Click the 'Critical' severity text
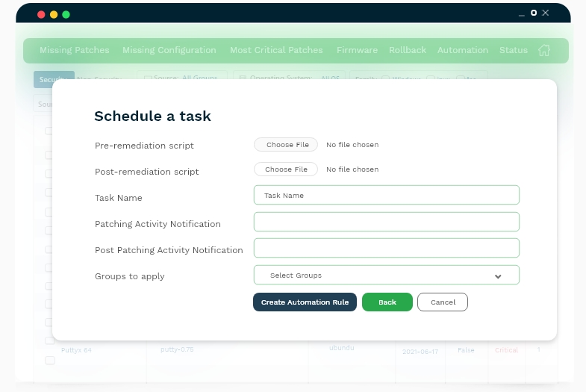The height and width of the screenshot is (392, 586). pyautogui.click(x=506, y=350)
